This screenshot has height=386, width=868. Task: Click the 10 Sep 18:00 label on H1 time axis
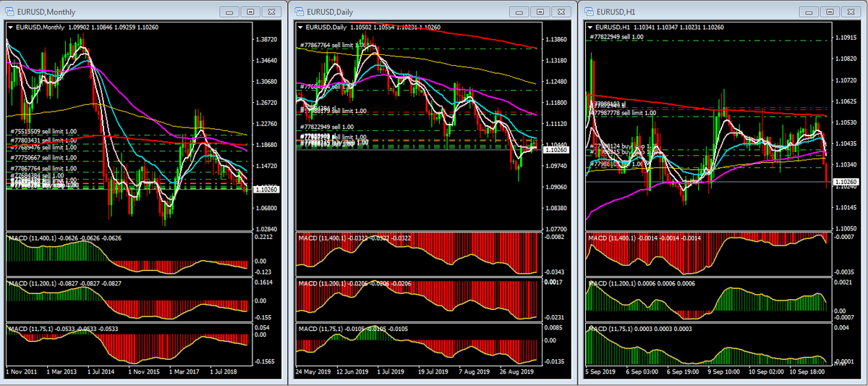point(807,372)
